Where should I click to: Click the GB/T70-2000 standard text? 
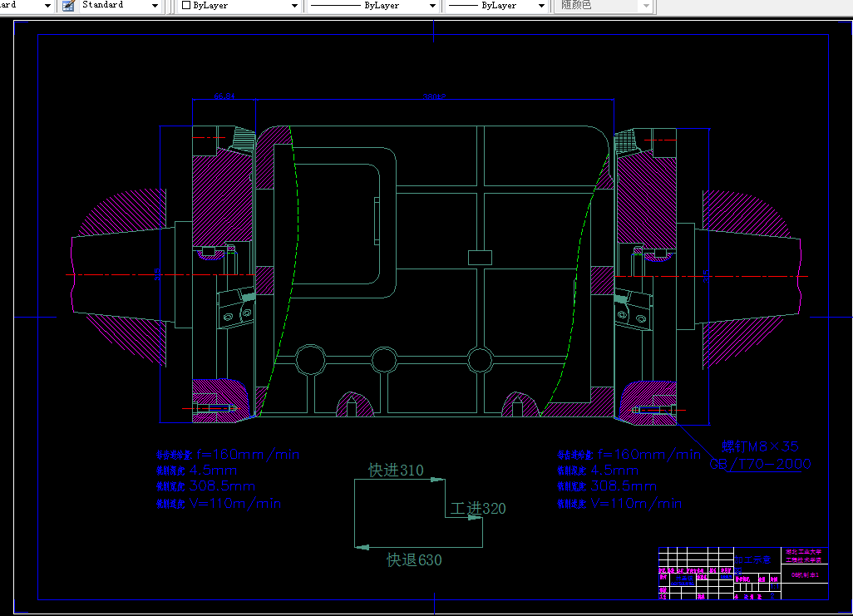[760, 464]
